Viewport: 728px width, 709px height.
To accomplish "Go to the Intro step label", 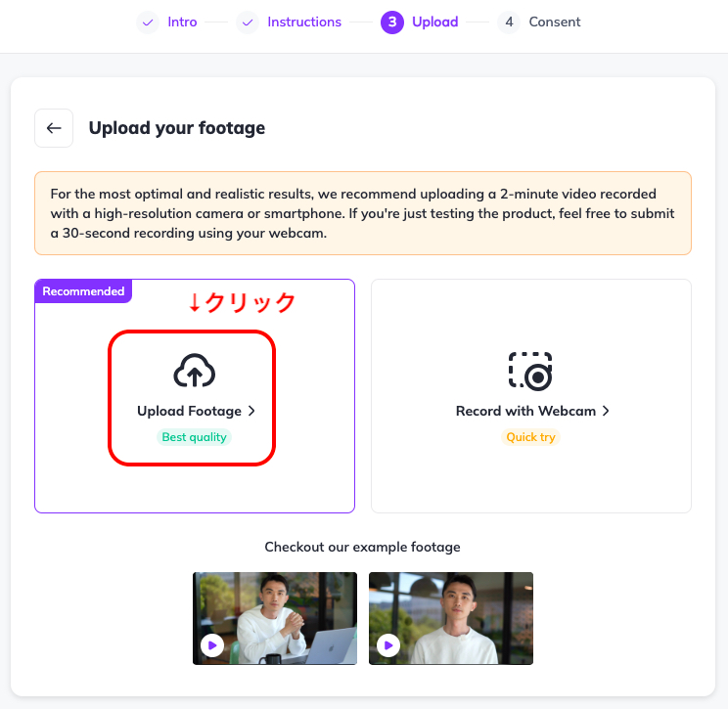I will pyautogui.click(x=182, y=22).
